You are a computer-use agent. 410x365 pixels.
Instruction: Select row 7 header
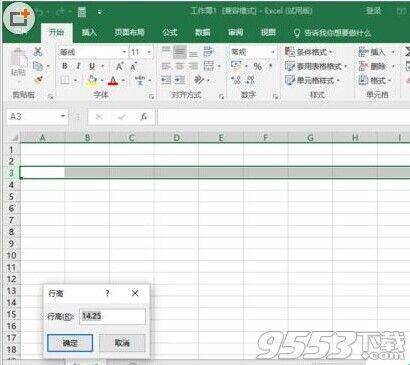point(11,220)
